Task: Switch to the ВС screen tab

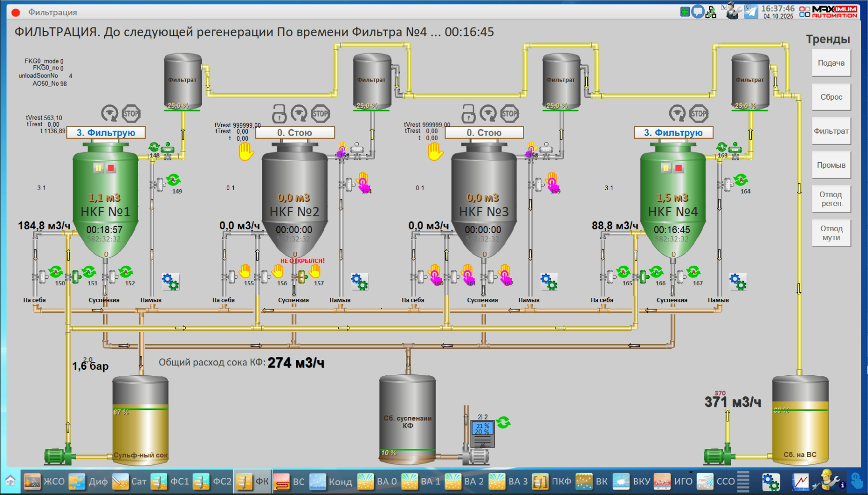Action: click(x=289, y=481)
